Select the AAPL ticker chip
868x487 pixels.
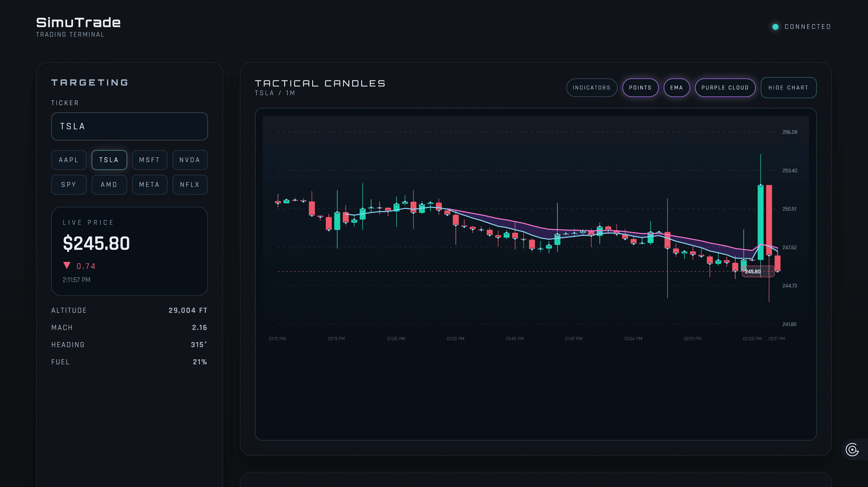[69, 160]
